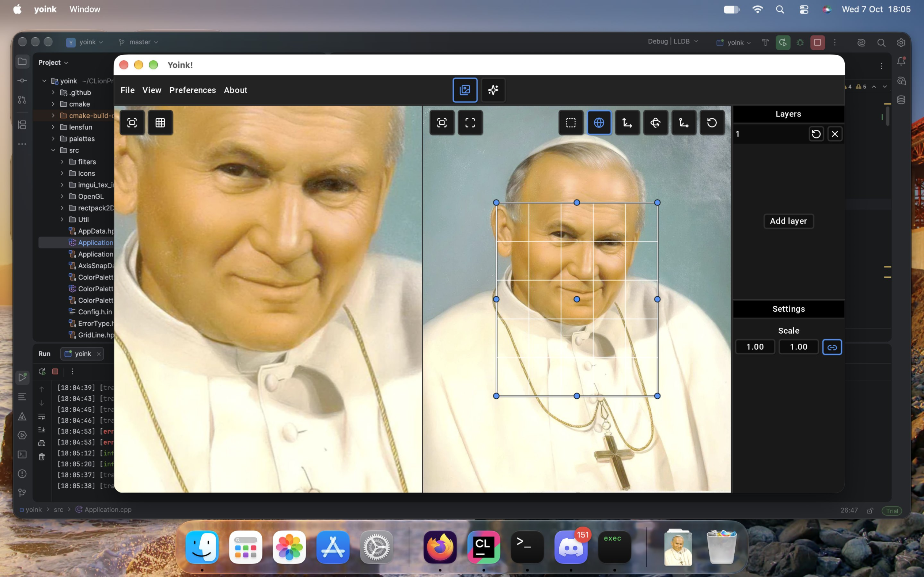The image size is (924, 577).
Task: Click grid view icon in the left image pane
Action: point(160,122)
